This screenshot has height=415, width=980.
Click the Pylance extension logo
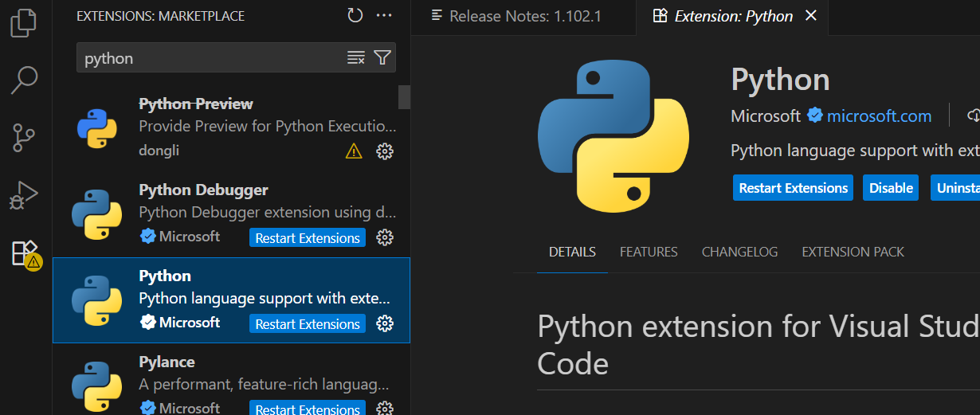96,387
